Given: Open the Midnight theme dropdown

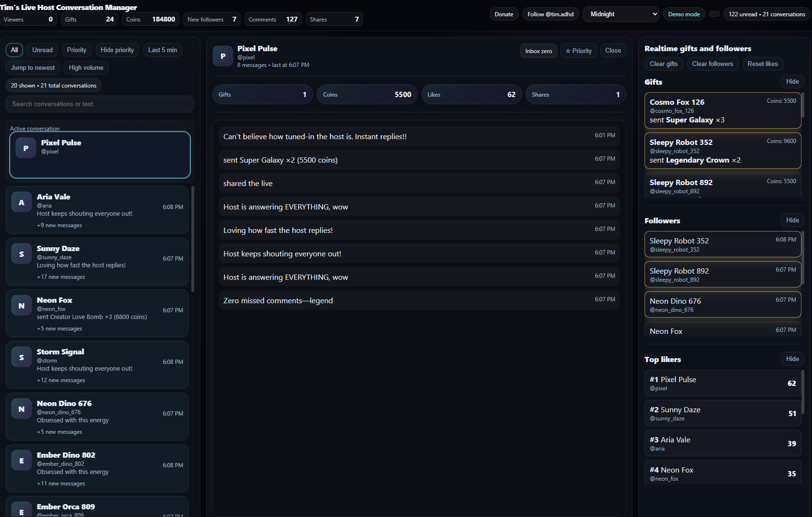Looking at the screenshot, I should point(621,14).
